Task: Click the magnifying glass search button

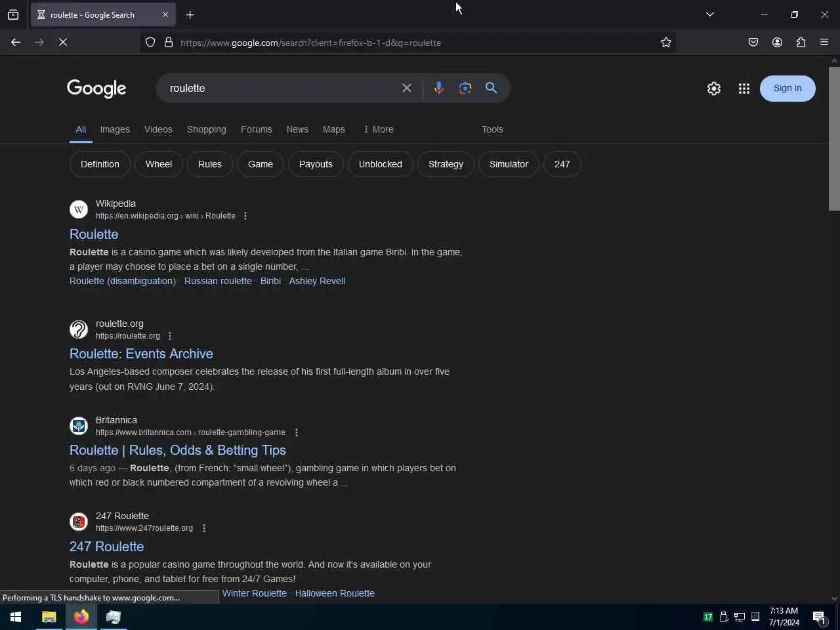Action: pyautogui.click(x=491, y=88)
